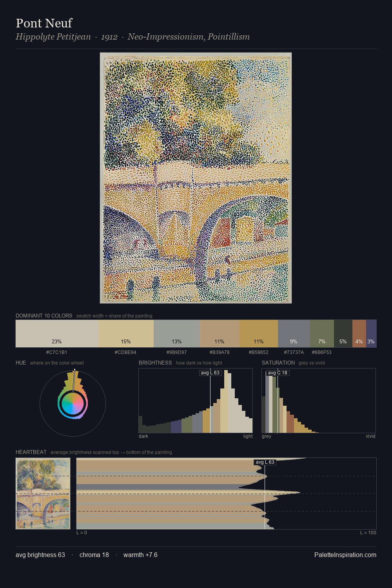Viewport: 392px width, 588px height.
Task: Select the year '1912' in subtitle
Action: (x=109, y=37)
